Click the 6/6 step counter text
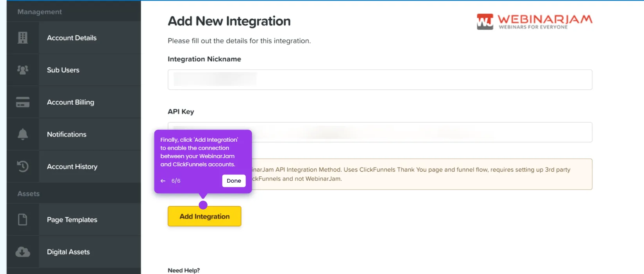Viewport: 644px width, 274px height. (176, 181)
